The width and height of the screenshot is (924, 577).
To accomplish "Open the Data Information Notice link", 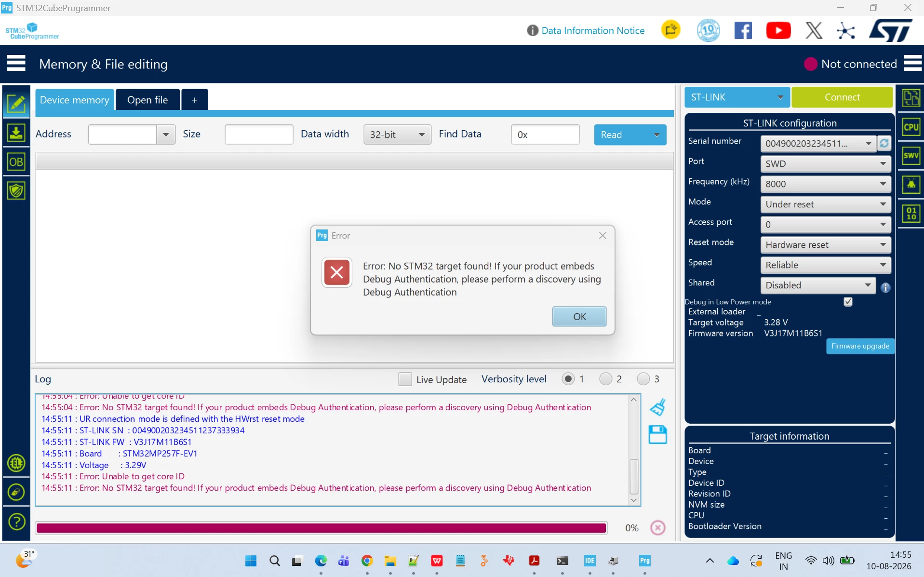I will click(x=592, y=31).
